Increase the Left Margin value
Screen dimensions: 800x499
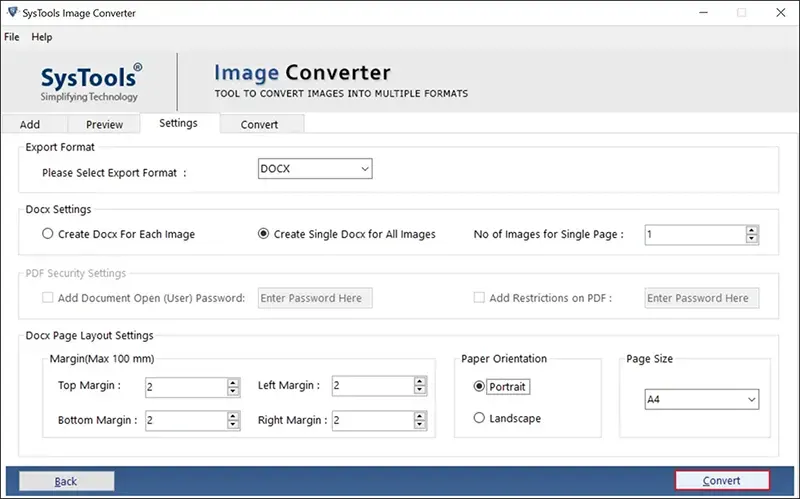pyautogui.click(x=420, y=382)
